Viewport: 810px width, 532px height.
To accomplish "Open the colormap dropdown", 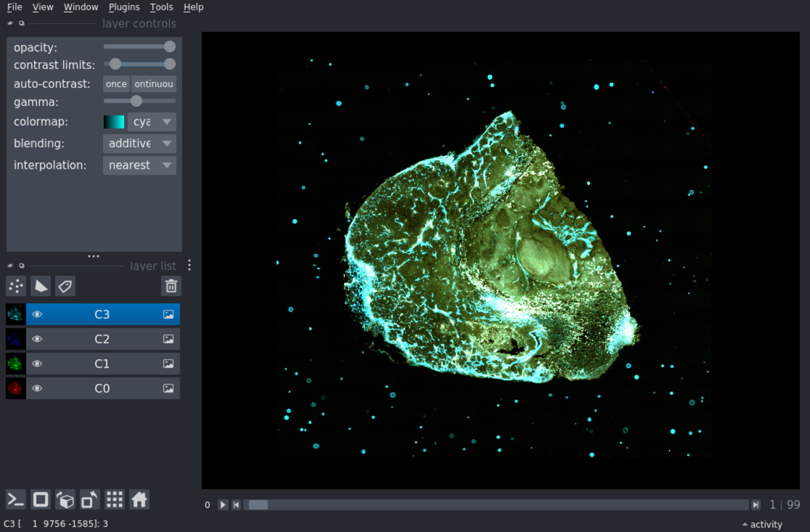I will coord(152,122).
